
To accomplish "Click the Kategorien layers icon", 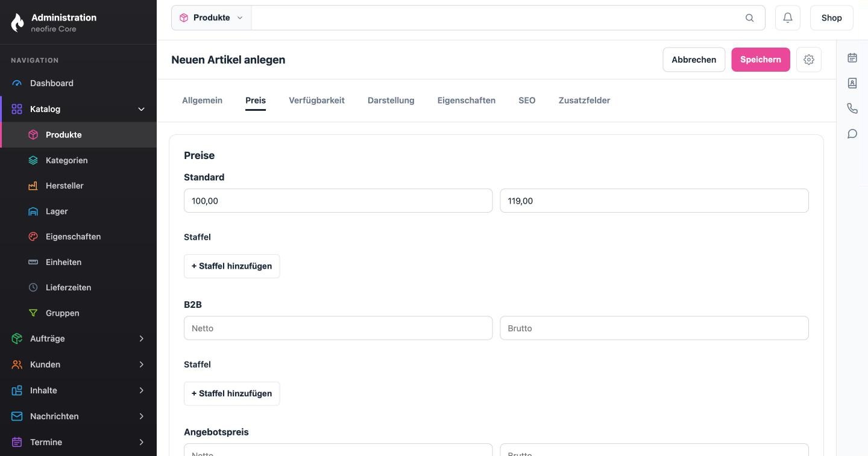I will tap(33, 160).
